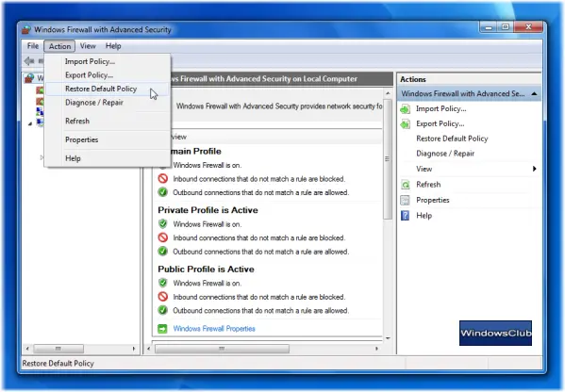Click the red blocked icon under Domain Profile
Image resolution: width=565 pixels, height=392 pixels.
click(x=163, y=178)
